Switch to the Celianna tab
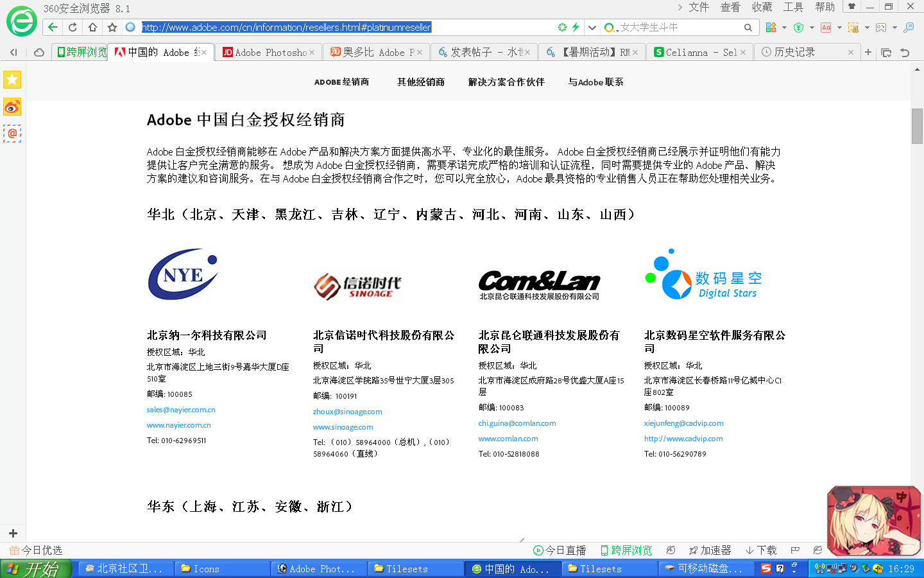The image size is (924, 578). (x=699, y=52)
